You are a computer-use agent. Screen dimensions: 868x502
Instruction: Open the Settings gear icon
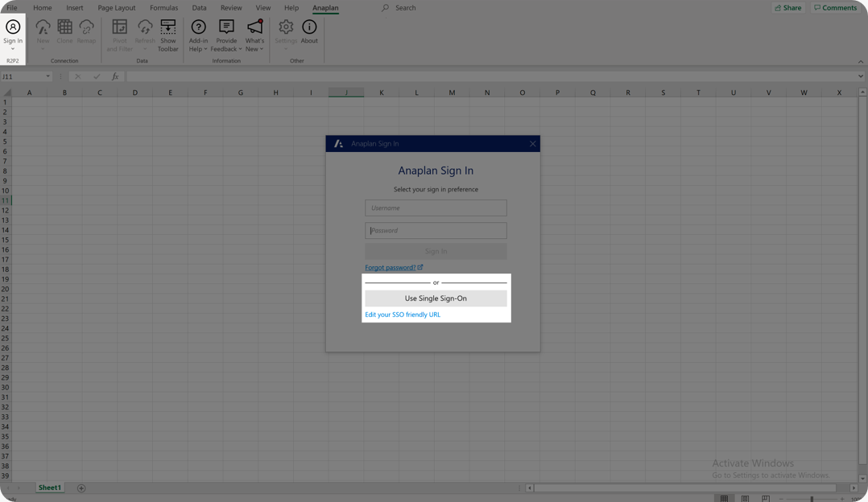(x=286, y=27)
